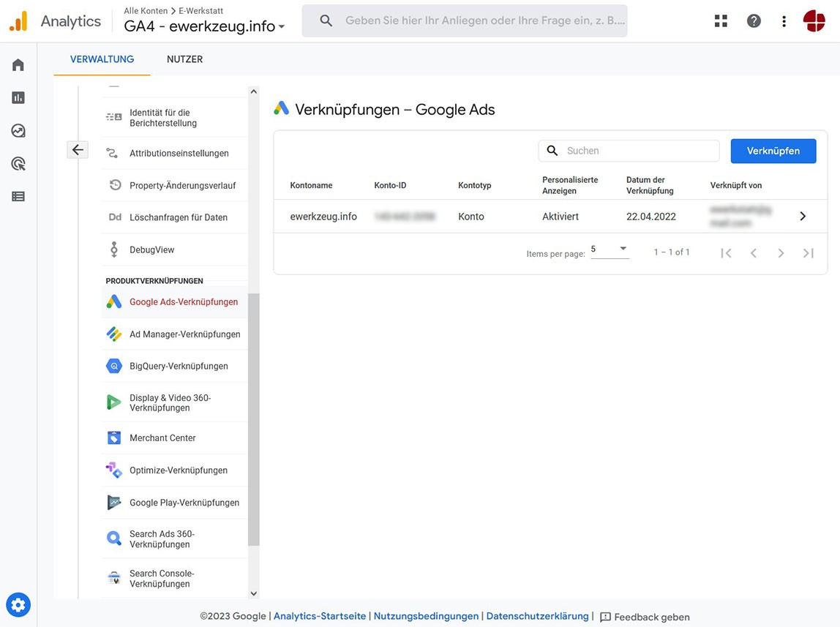Click the Konto-ID column header

(390, 185)
